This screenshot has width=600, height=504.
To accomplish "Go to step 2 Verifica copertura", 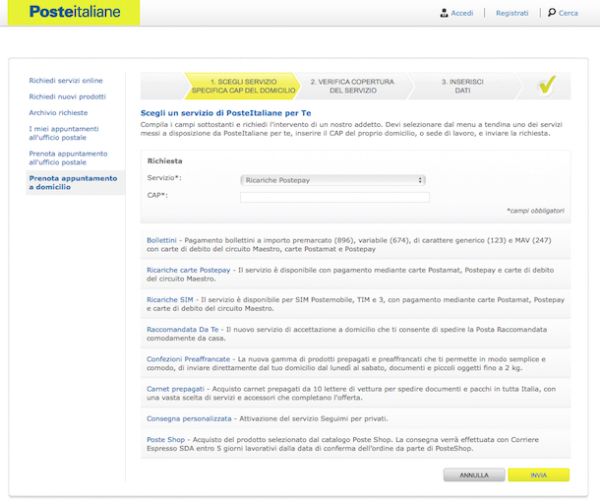I will [x=351, y=85].
